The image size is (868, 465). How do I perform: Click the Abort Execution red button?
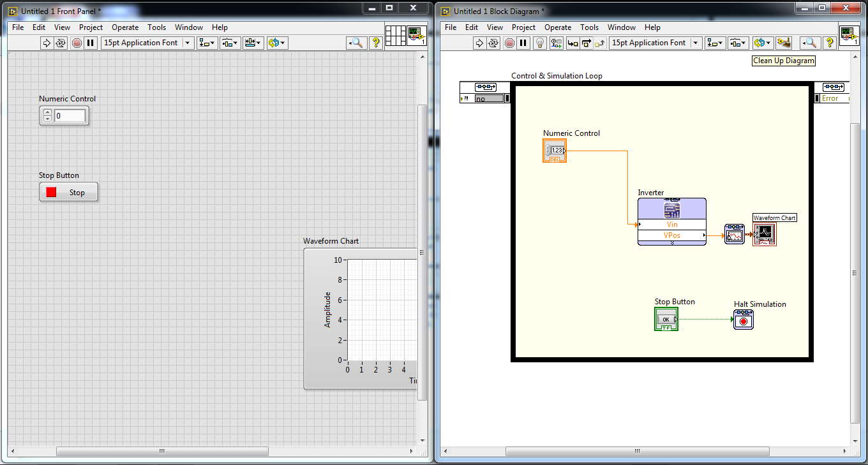[509, 43]
